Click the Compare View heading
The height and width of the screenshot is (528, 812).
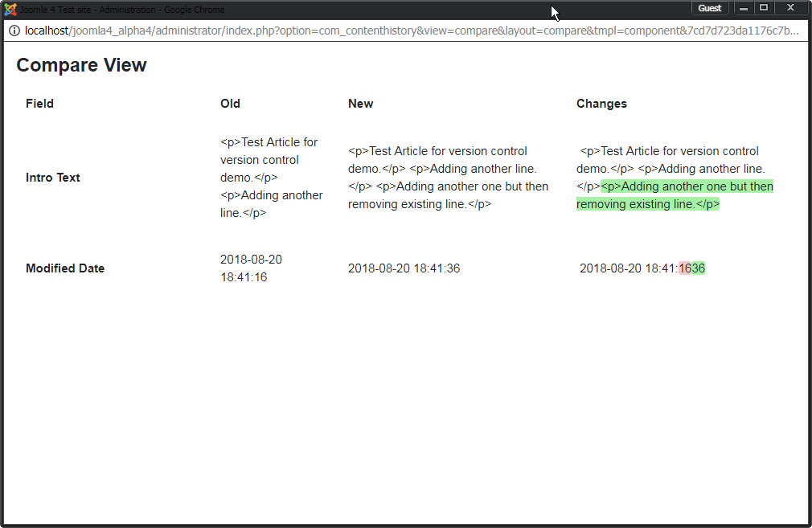pyautogui.click(x=81, y=65)
